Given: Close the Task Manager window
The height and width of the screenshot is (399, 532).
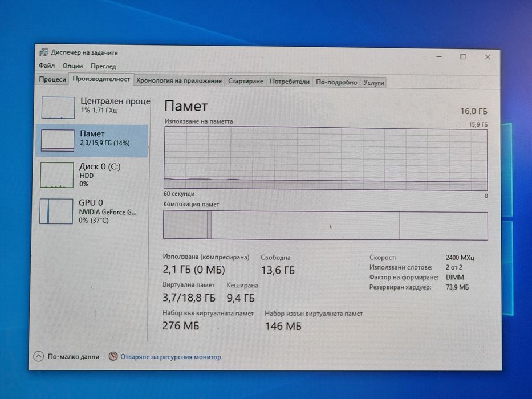Looking at the screenshot, I should tap(488, 57).
